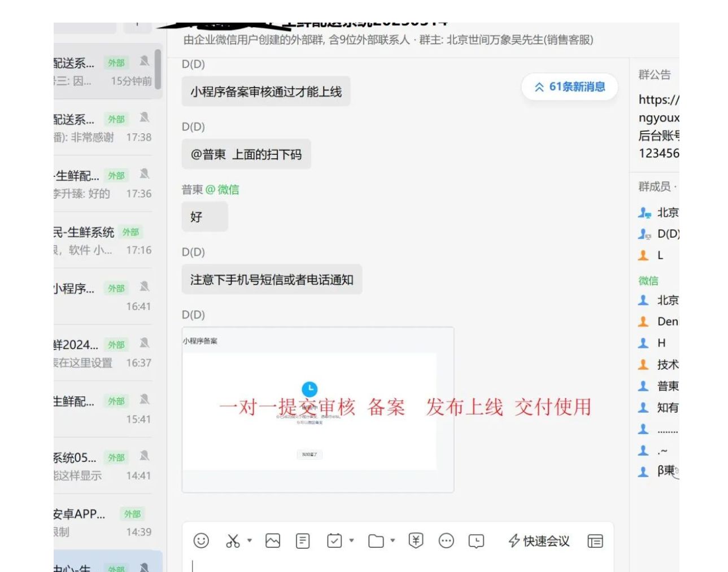Click the send image icon

[x=273, y=541]
